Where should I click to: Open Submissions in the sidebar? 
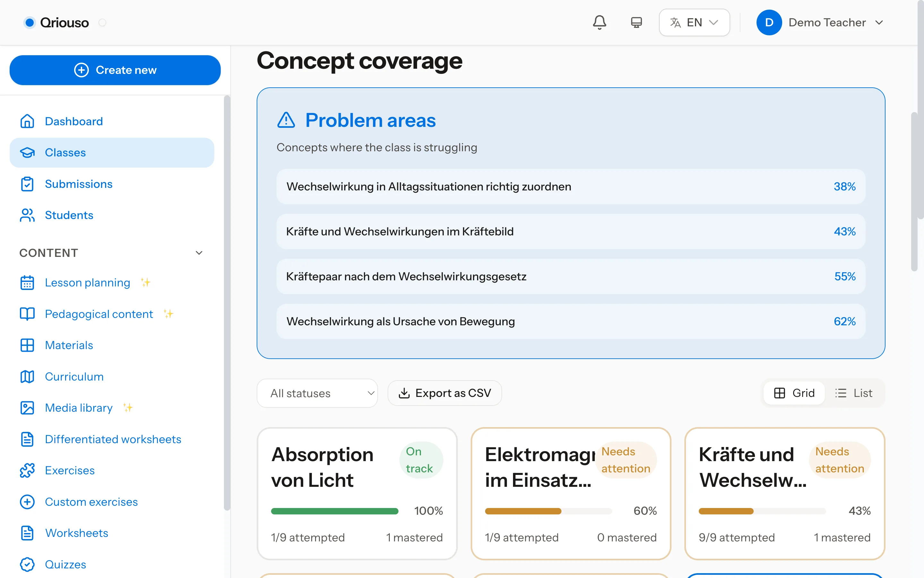point(112,184)
